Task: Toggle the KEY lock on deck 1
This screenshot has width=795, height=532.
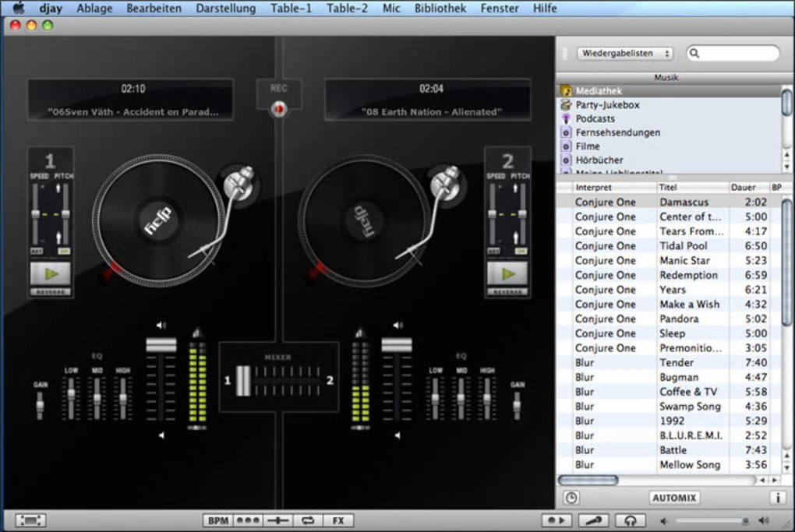Action: tap(35, 251)
